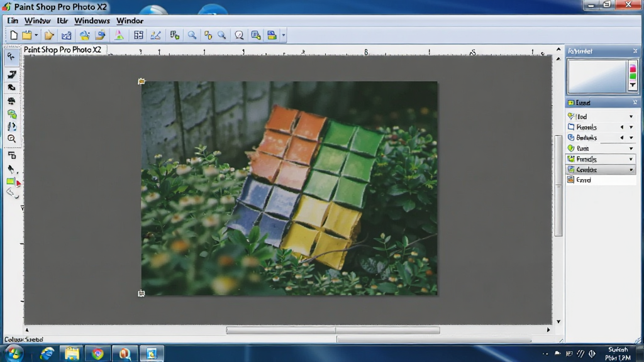The width and height of the screenshot is (644, 362).
Task: Click the image top-left corner handle
Action: click(142, 81)
